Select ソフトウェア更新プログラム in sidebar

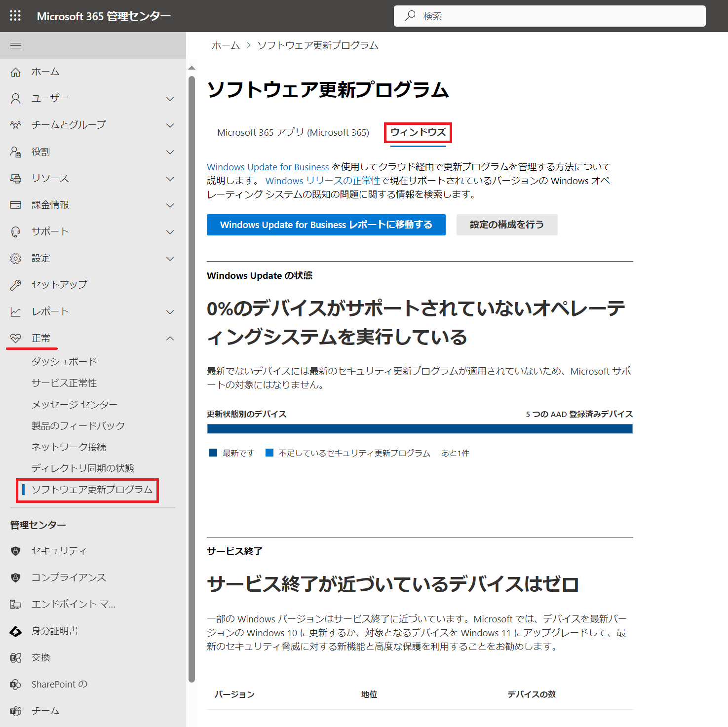[92, 489]
